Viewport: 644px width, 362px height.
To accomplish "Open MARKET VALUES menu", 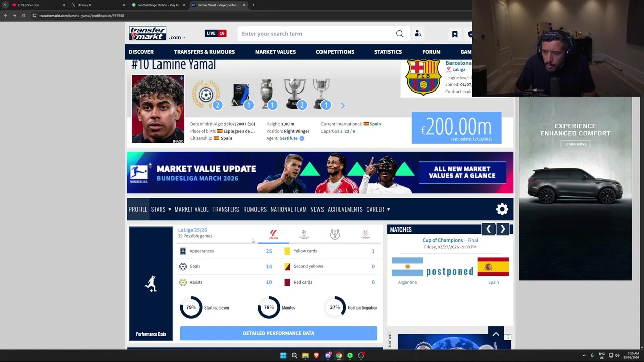I will (275, 52).
